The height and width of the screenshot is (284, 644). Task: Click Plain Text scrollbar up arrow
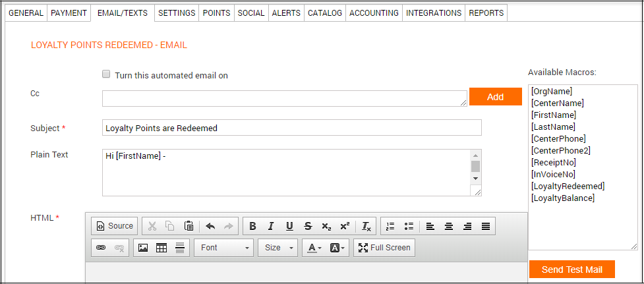coord(475,156)
